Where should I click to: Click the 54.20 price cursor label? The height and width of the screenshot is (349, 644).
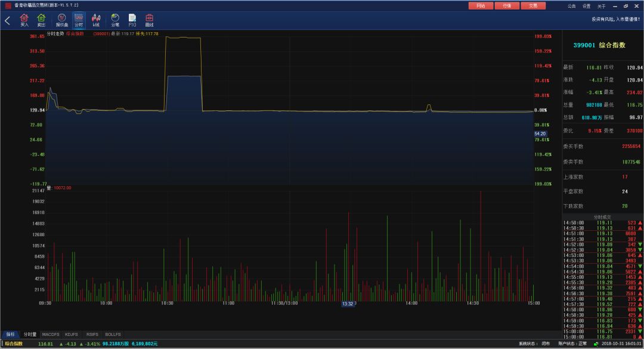coord(540,134)
